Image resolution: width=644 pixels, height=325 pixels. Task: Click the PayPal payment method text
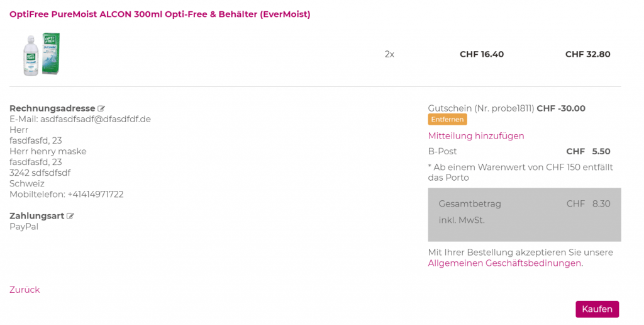coord(24,227)
